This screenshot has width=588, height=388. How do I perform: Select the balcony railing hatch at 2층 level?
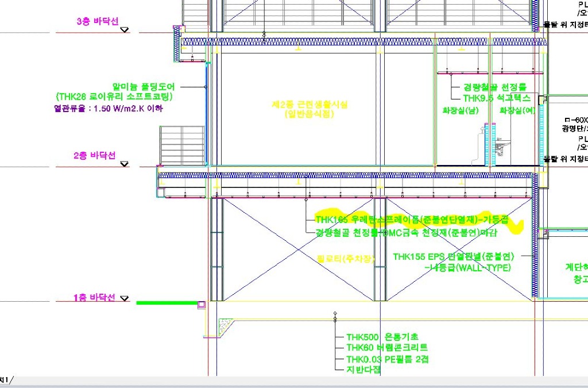click(x=181, y=145)
